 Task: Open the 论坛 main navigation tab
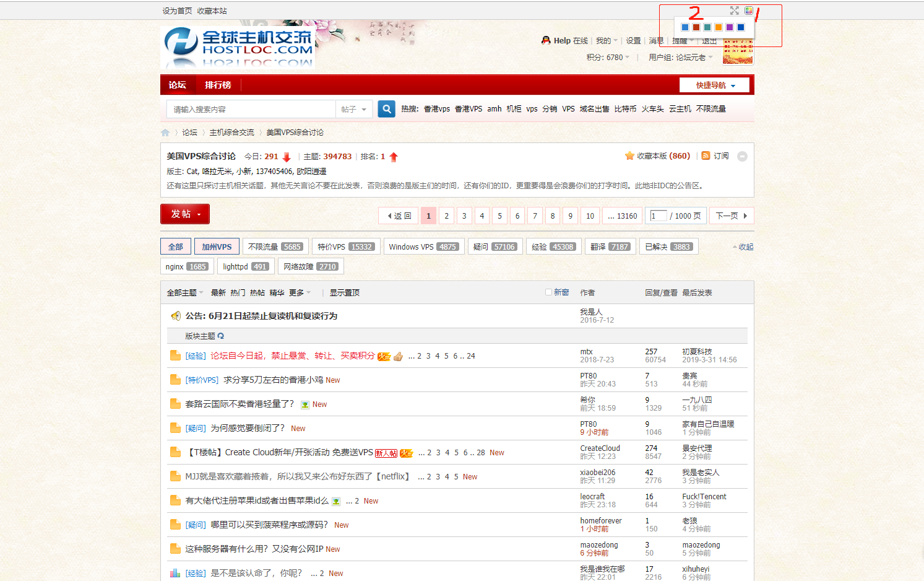coord(177,85)
